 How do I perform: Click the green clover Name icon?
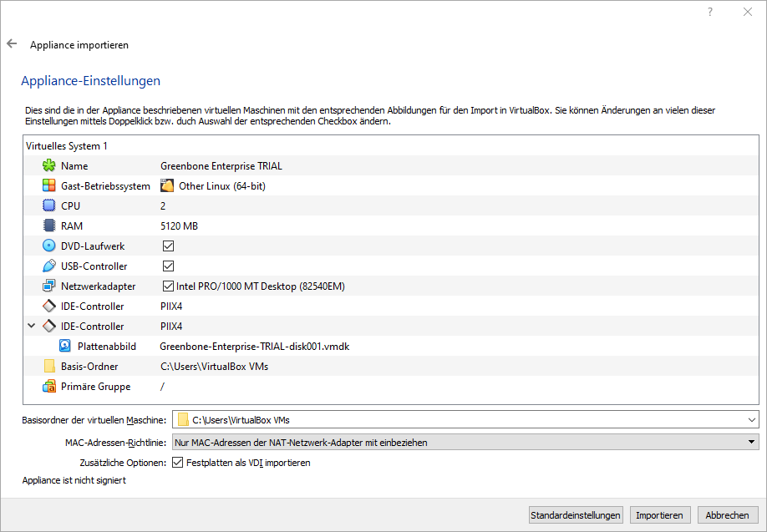49,165
